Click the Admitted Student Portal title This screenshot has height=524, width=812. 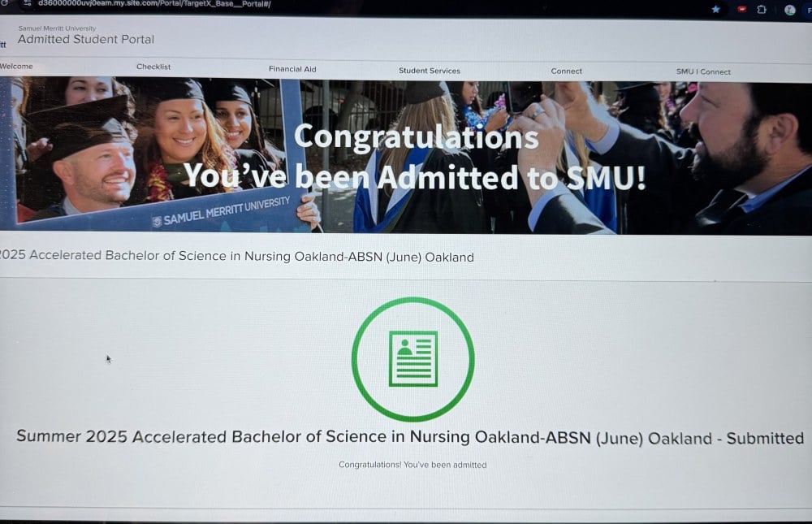click(x=86, y=39)
